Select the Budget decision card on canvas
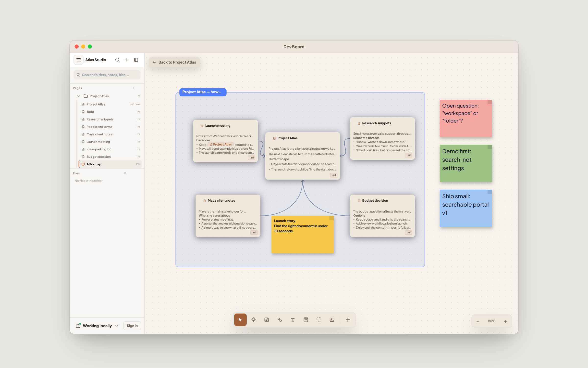588x368 pixels. click(x=382, y=216)
